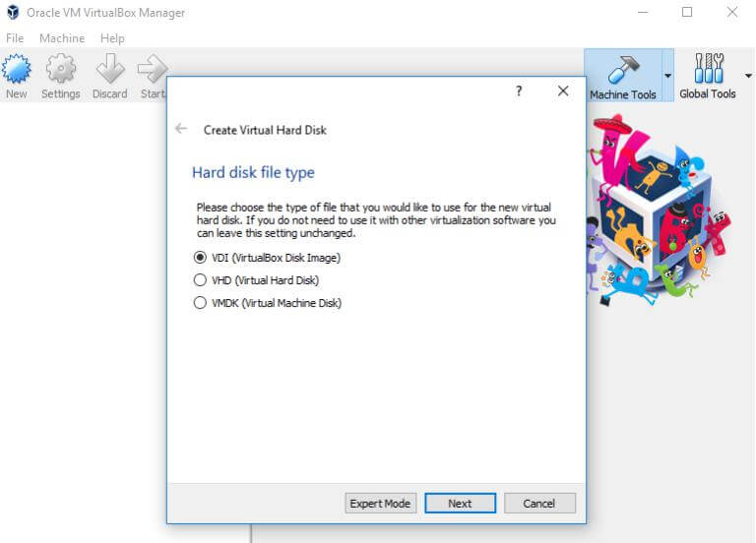Open the Help menu
The height and width of the screenshot is (543, 756).
[x=112, y=38]
